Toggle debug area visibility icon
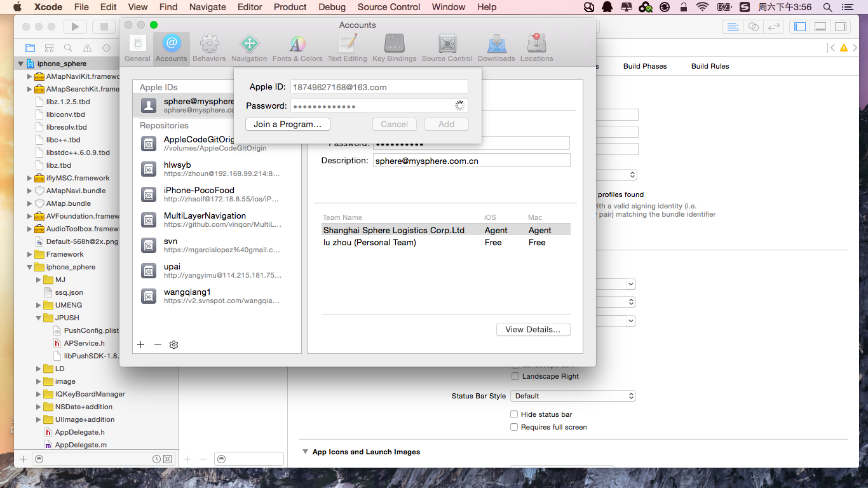The height and width of the screenshot is (488, 868). coord(820,27)
